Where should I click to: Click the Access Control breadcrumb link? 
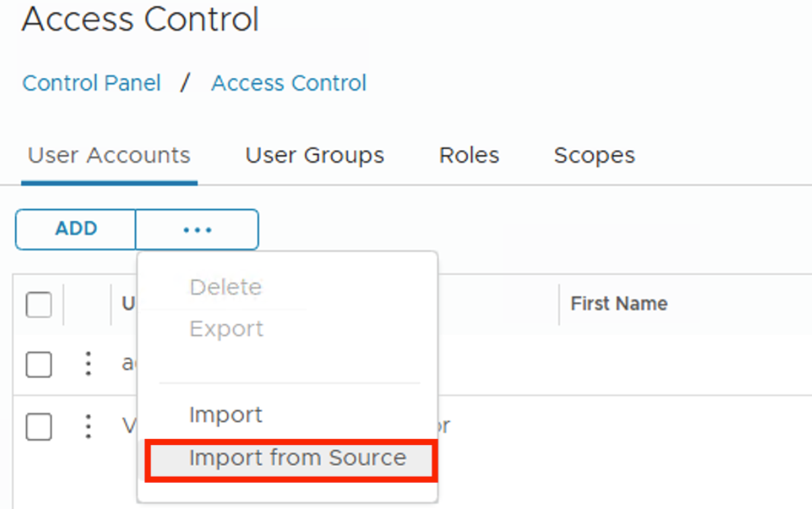[289, 83]
